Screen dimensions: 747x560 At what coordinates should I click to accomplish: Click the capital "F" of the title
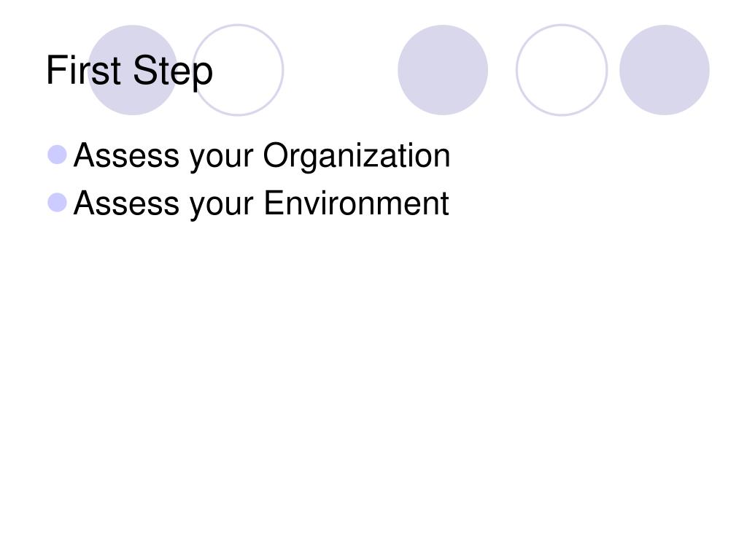(55, 70)
